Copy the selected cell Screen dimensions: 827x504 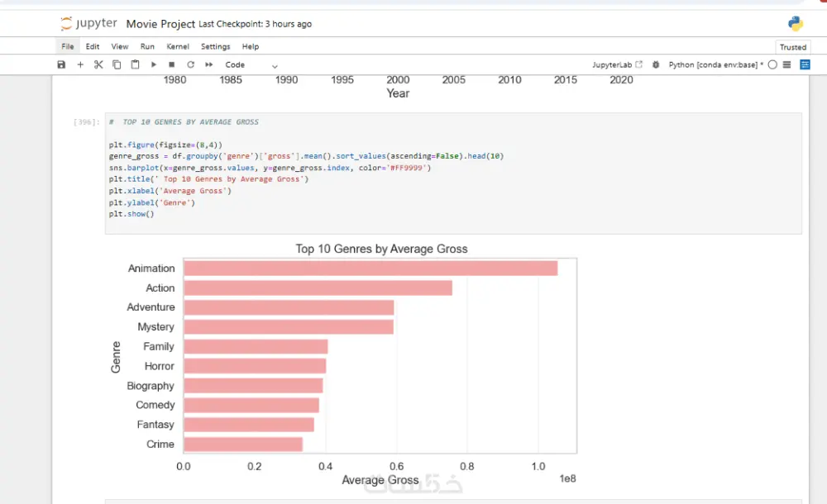point(117,64)
